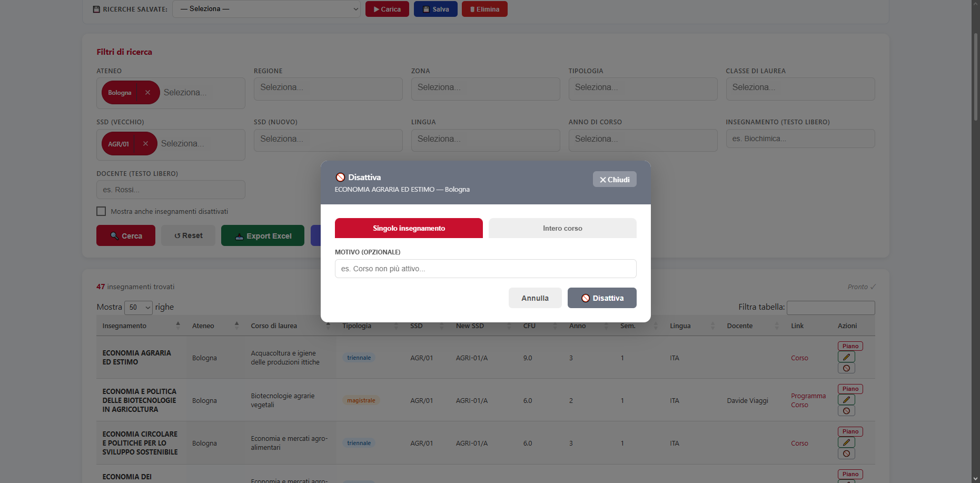Click Piano button in Davide Viaggi row

(850, 389)
